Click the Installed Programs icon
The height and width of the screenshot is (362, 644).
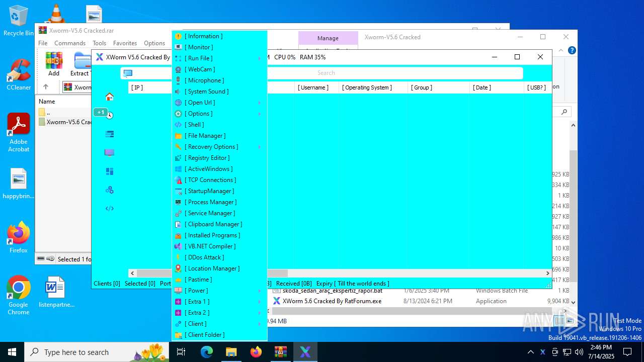(178, 235)
